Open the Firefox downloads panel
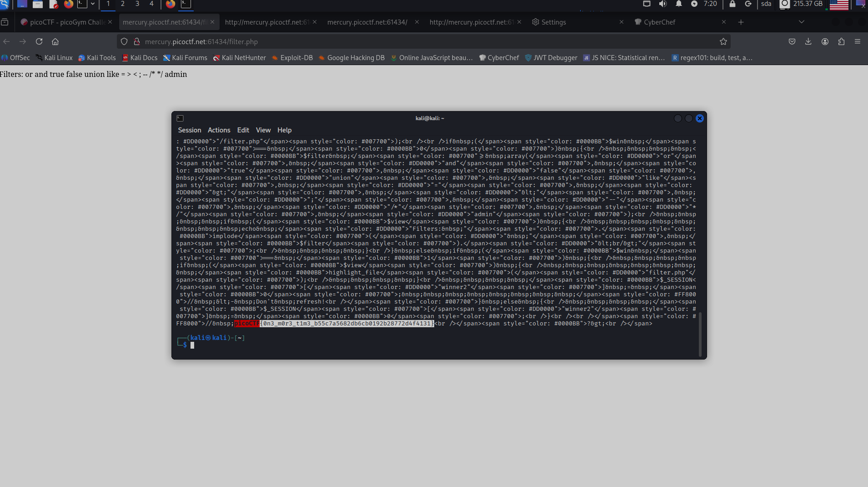 pos(808,41)
